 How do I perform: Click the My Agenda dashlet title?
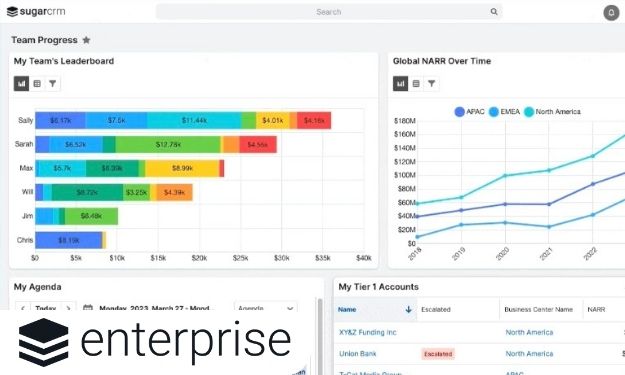coord(37,287)
